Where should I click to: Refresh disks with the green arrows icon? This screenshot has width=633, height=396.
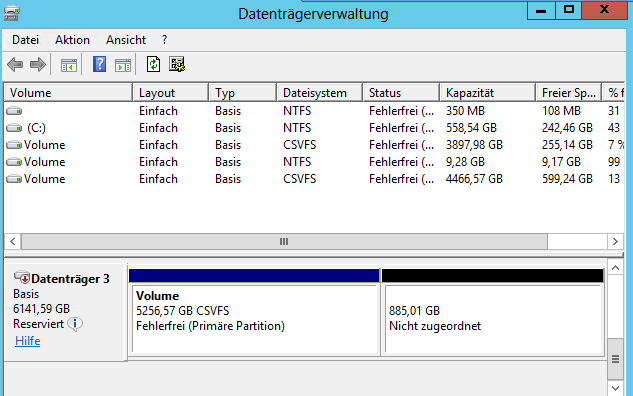click(153, 64)
